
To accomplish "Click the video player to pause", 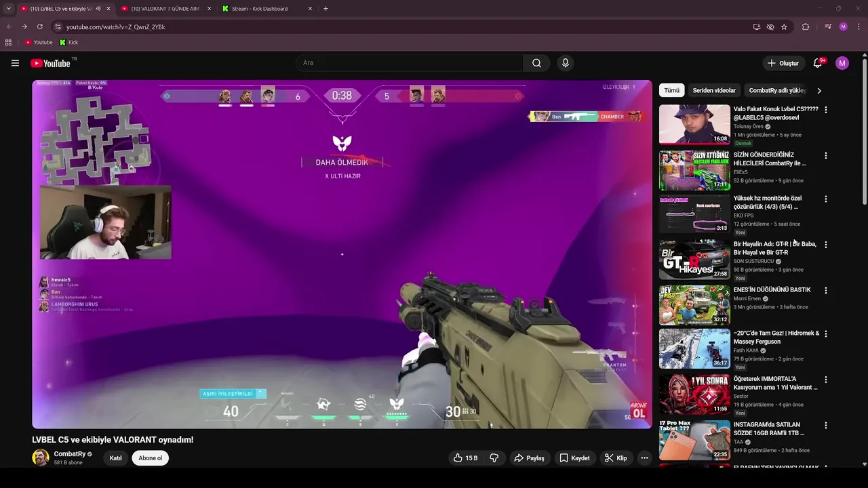I will 342,254.
